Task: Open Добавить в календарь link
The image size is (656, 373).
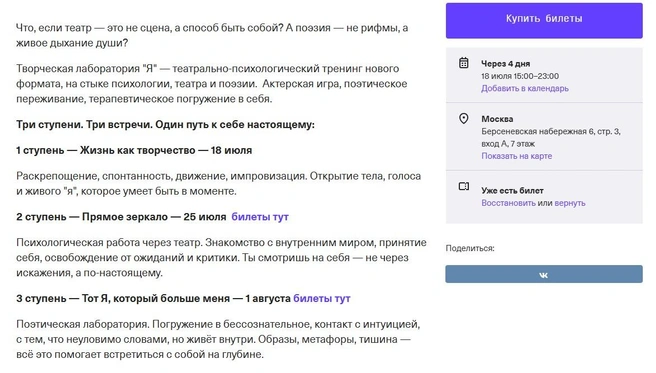Action: coord(525,88)
